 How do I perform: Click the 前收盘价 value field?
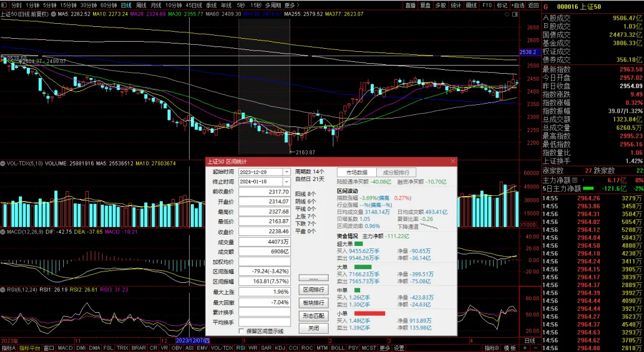pos(265,192)
